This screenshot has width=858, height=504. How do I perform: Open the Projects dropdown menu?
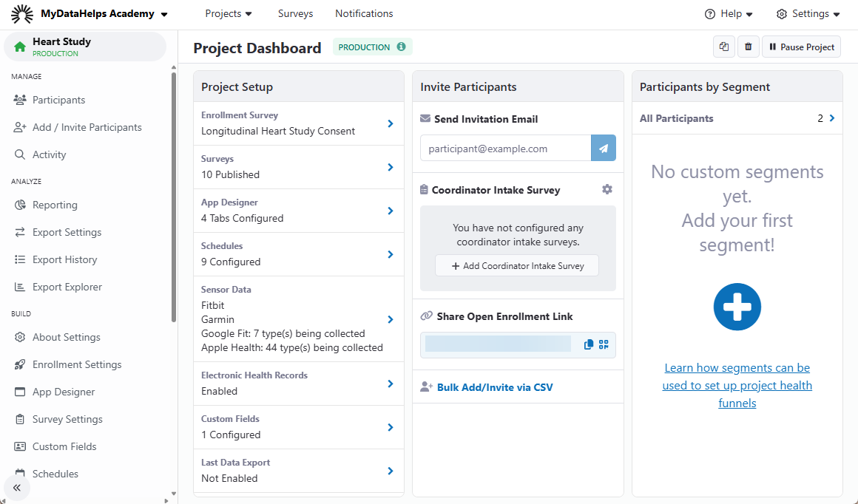[x=229, y=14]
